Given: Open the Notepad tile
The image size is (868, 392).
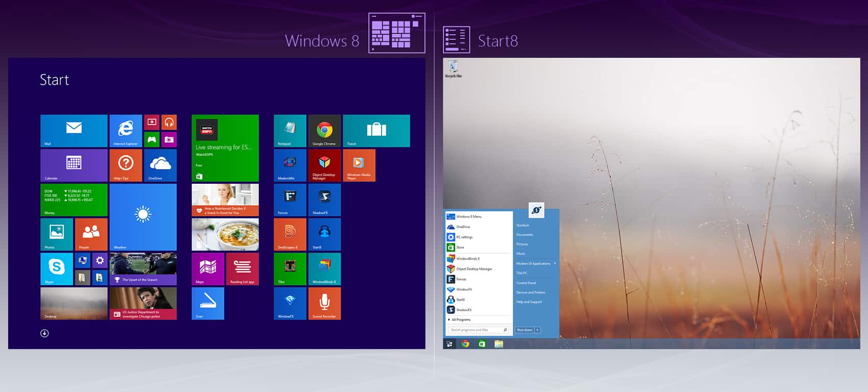Looking at the screenshot, I should pos(290,131).
